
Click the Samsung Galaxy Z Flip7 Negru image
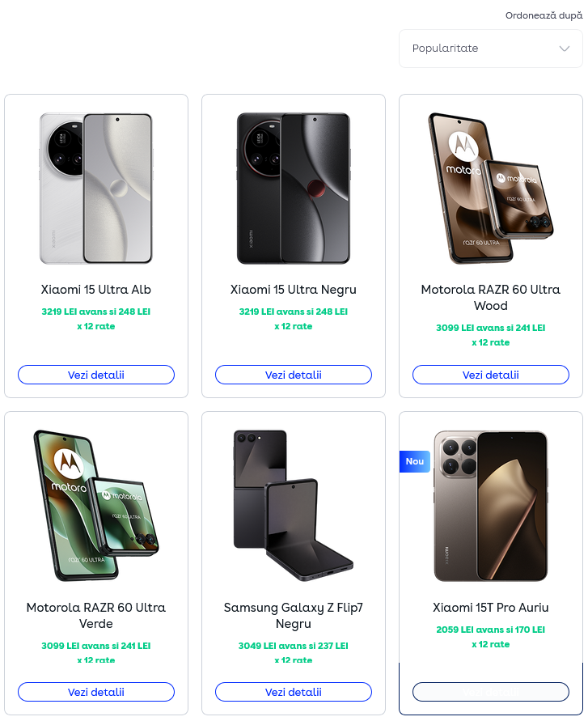click(294, 506)
